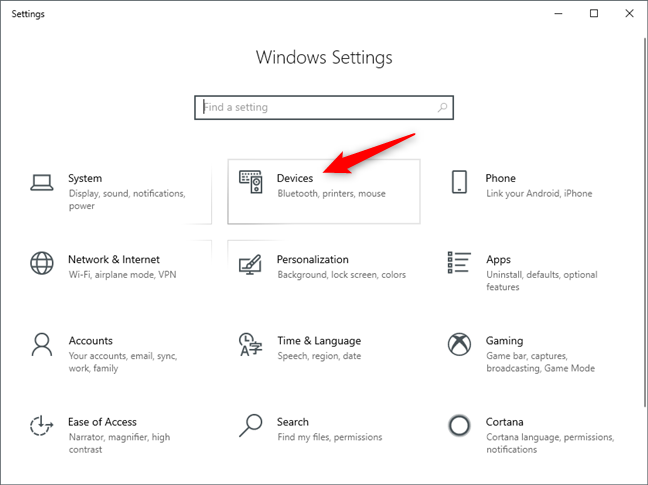
Task: Click the Gaming Xbox icon
Action: tap(459, 344)
